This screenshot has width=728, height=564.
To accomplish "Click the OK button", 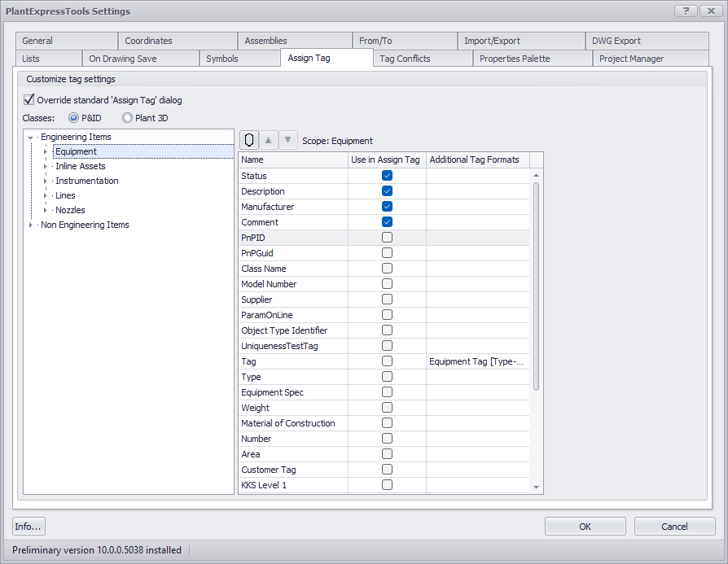I will 585,527.
